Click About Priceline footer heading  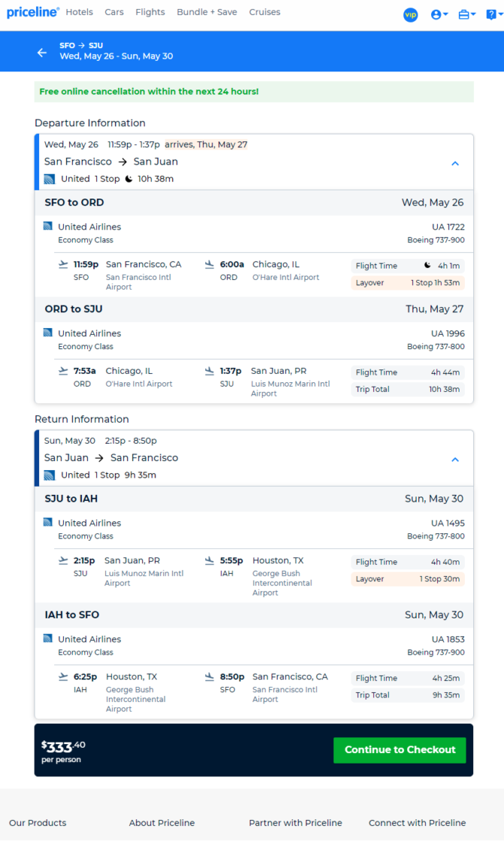coord(162,823)
